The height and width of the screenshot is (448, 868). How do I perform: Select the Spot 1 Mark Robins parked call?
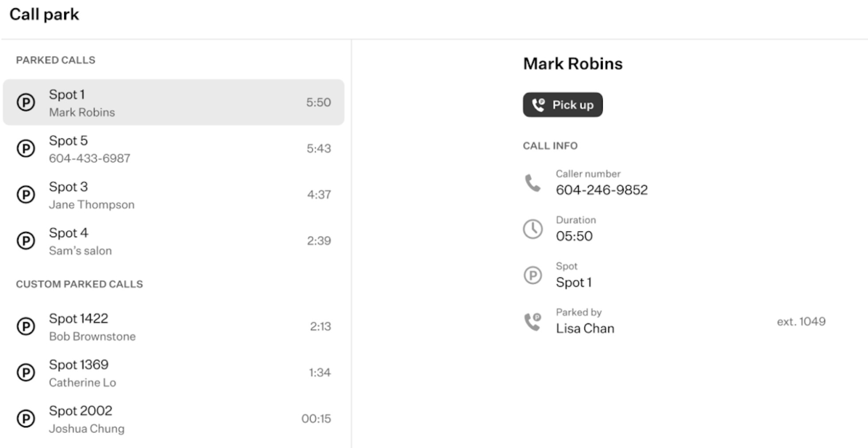174,102
